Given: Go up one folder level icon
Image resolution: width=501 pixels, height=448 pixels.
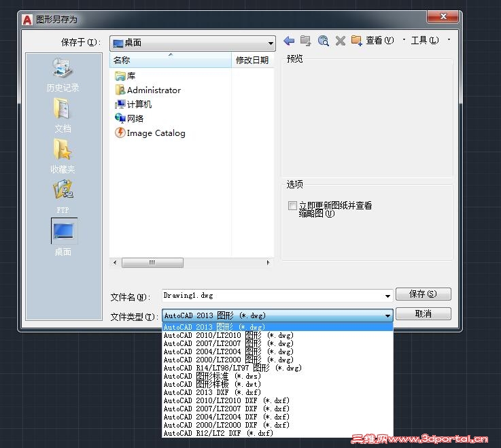Looking at the screenshot, I should [306, 41].
